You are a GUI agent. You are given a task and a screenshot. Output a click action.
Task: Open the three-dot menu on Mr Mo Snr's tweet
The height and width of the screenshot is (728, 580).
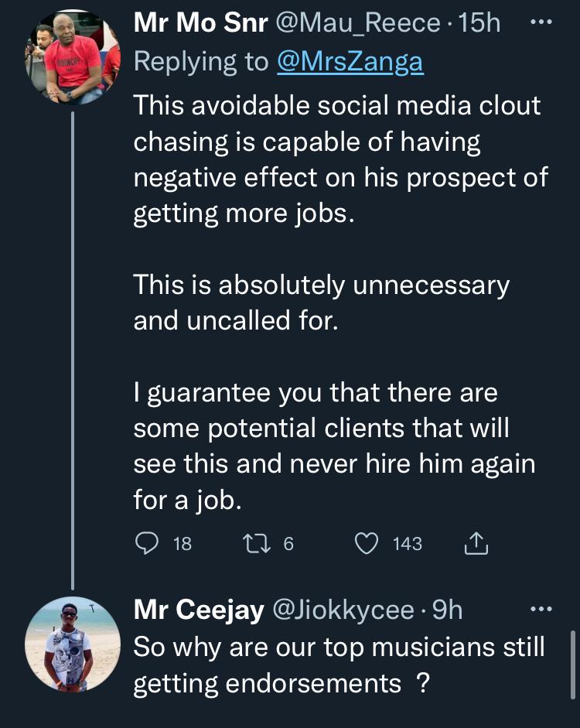point(541,23)
